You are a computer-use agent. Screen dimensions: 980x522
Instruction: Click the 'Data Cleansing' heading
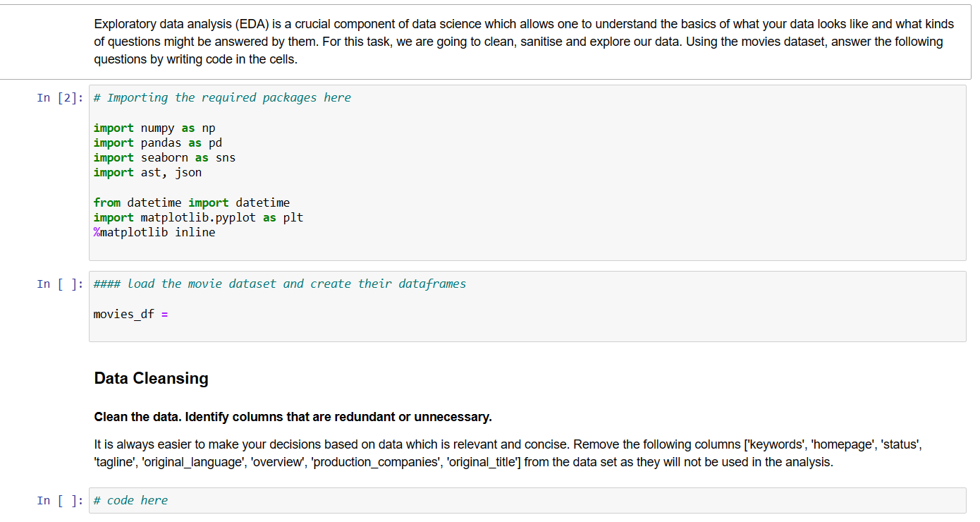151,379
